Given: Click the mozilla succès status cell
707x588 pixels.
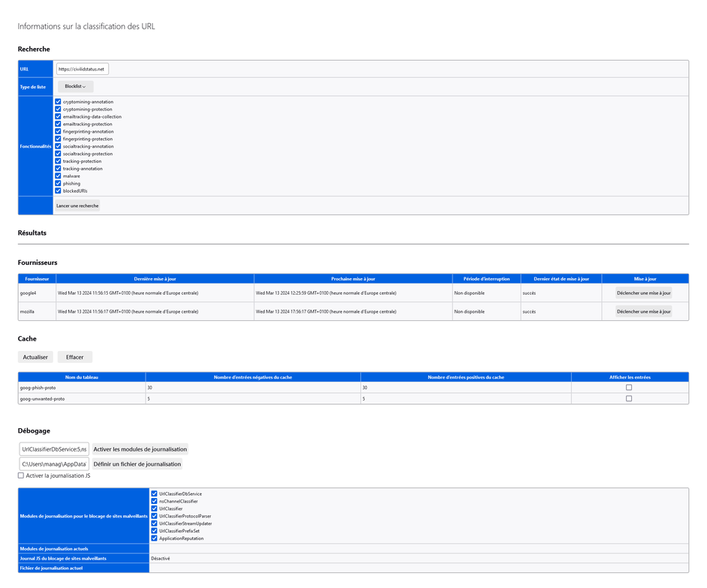Looking at the screenshot, I should pyautogui.click(x=561, y=311).
